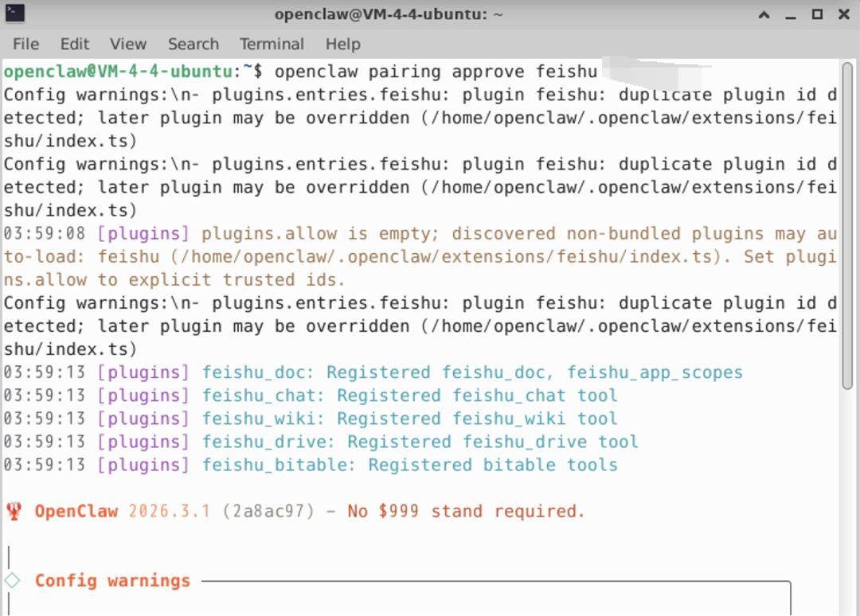Open the File menu
The image size is (860, 616).
(x=25, y=44)
